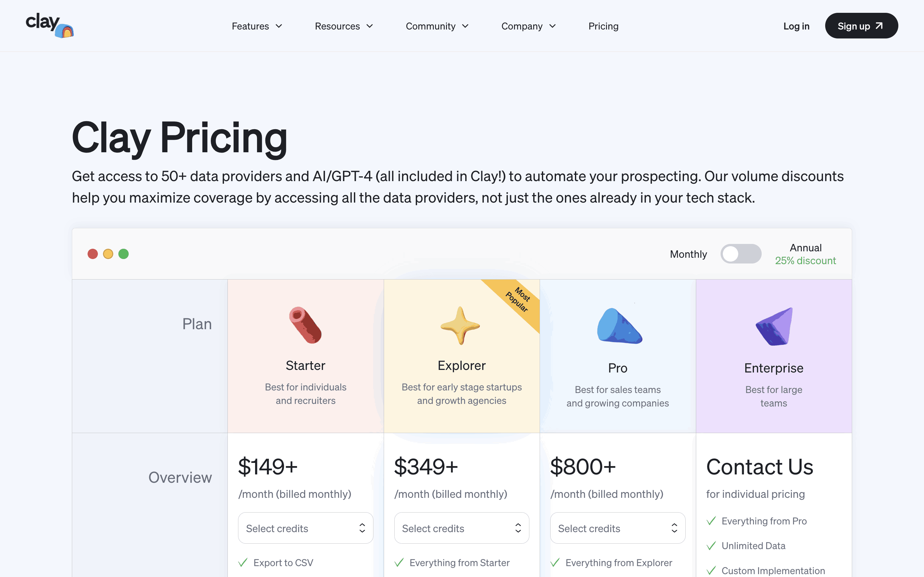
Task: Select the Monthly billing label
Action: pyautogui.click(x=689, y=254)
